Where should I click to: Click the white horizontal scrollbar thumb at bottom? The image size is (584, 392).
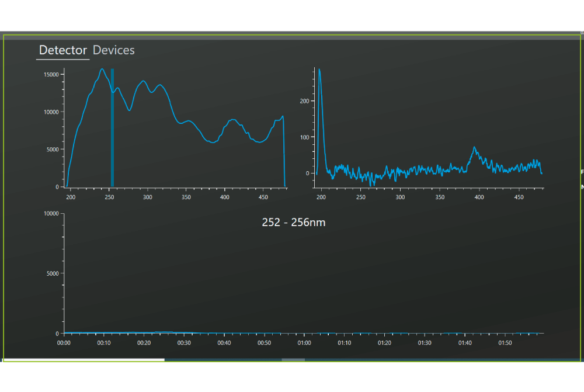point(84,360)
